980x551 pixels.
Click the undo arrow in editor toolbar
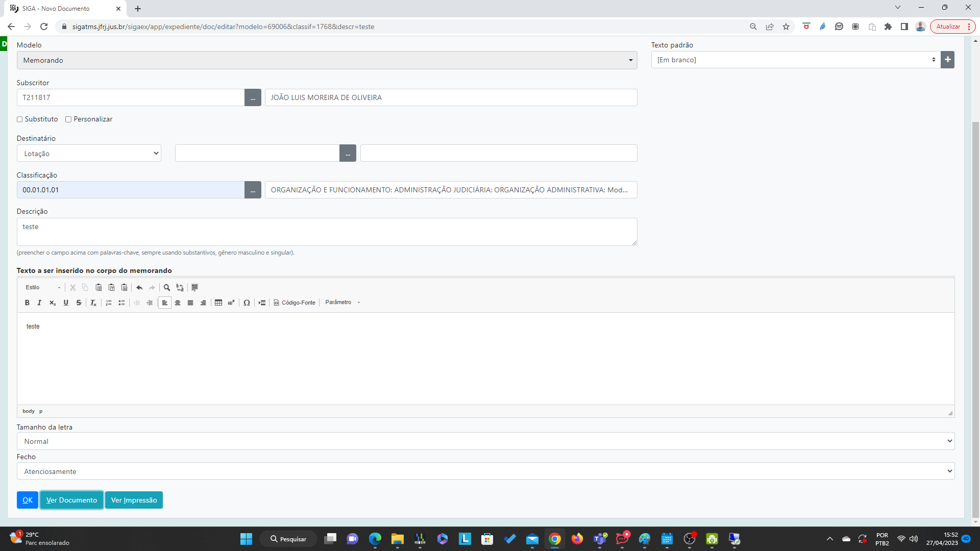[x=139, y=288]
